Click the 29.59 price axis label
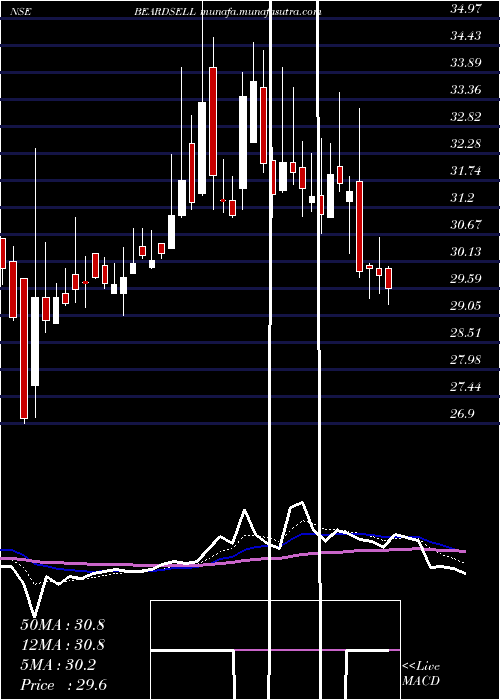This screenshot has height=700, width=500. tap(466, 279)
